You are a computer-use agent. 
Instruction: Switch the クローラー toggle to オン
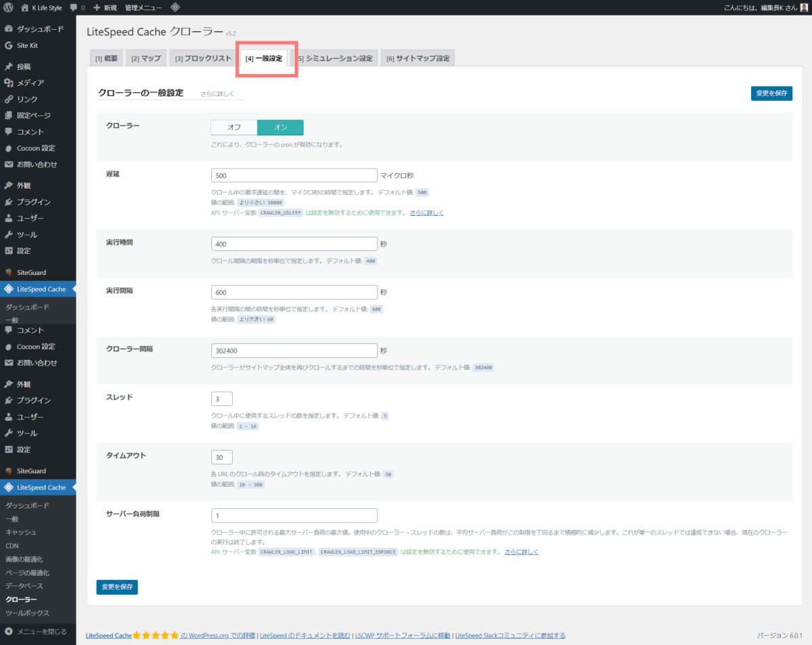[280, 127]
